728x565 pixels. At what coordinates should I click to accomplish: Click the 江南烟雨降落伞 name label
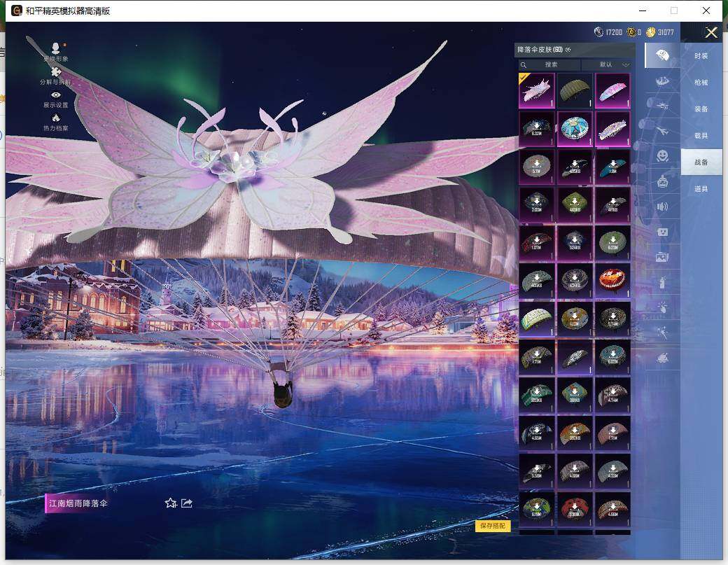pyautogui.click(x=78, y=503)
